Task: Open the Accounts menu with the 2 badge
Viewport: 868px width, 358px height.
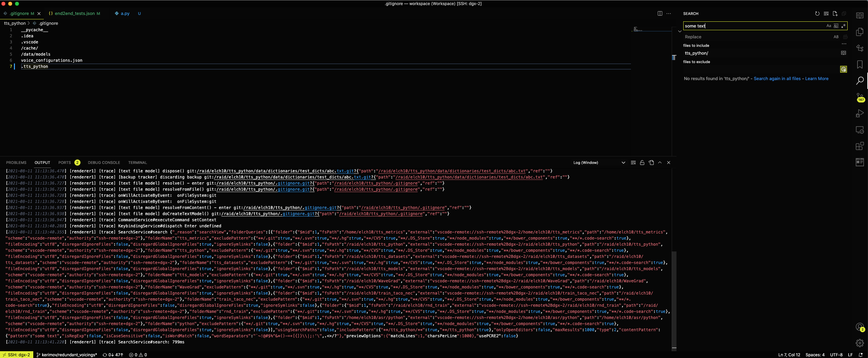Action: [x=860, y=327]
